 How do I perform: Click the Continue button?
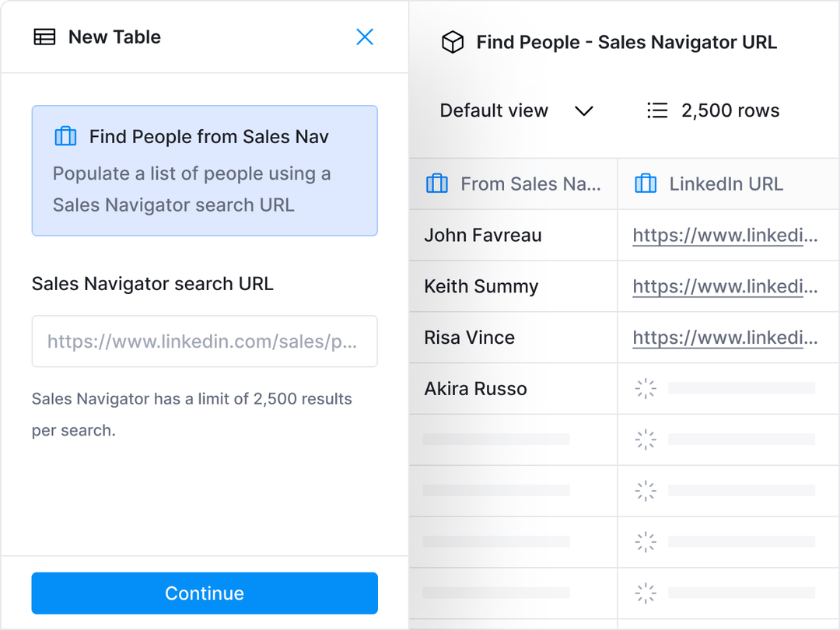click(x=205, y=593)
